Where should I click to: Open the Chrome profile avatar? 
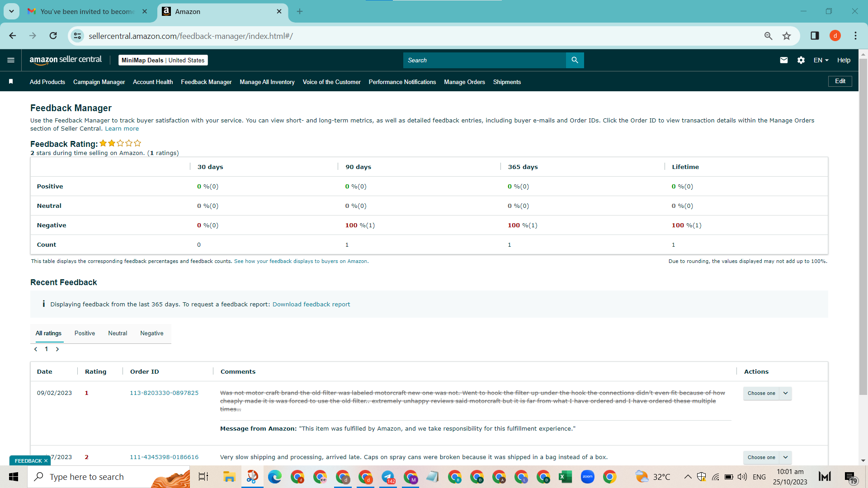835,36
